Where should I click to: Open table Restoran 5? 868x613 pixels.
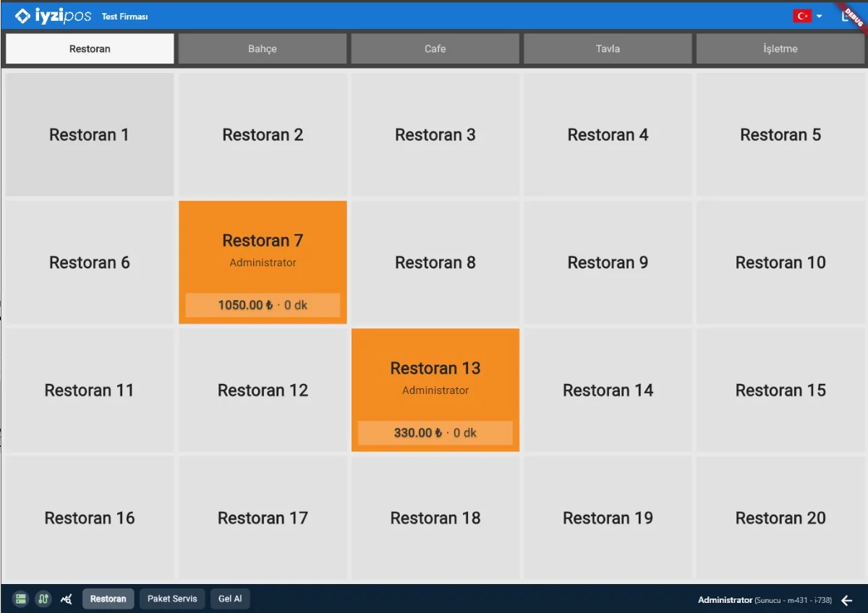coord(780,134)
